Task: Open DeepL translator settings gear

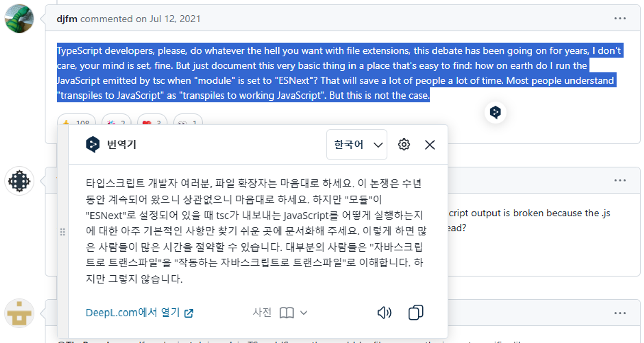Action: [x=404, y=145]
